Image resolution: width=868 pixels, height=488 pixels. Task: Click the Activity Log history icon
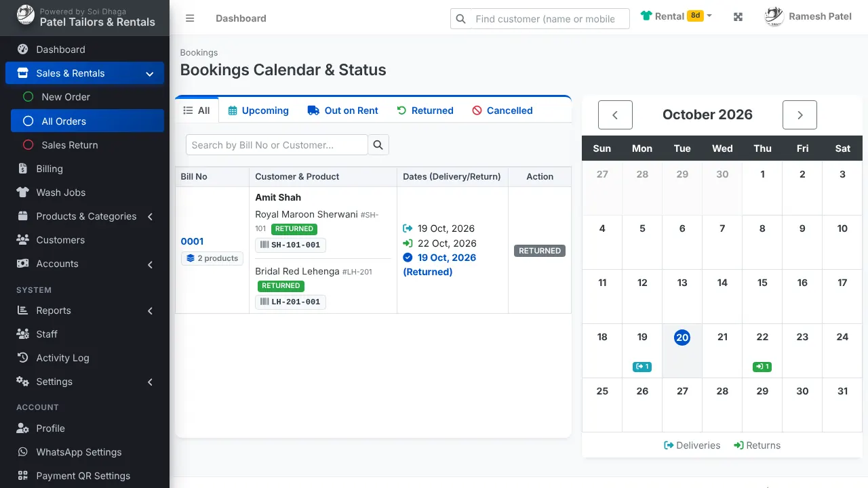click(x=23, y=358)
